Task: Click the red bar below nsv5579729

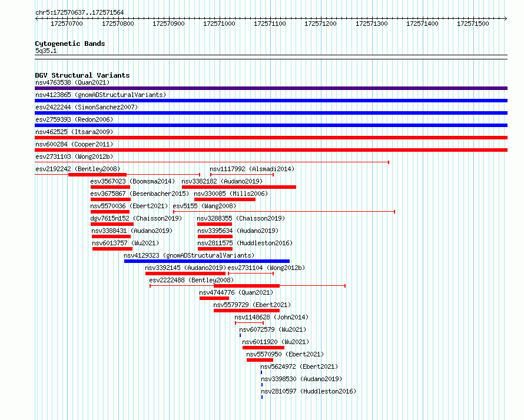Action: (x=247, y=311)
